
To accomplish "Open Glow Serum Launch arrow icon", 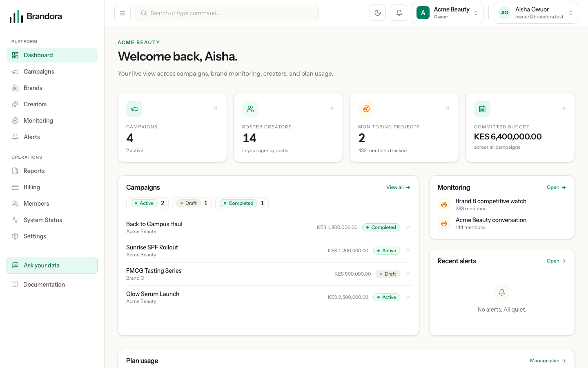I will (x=408, y=297).
